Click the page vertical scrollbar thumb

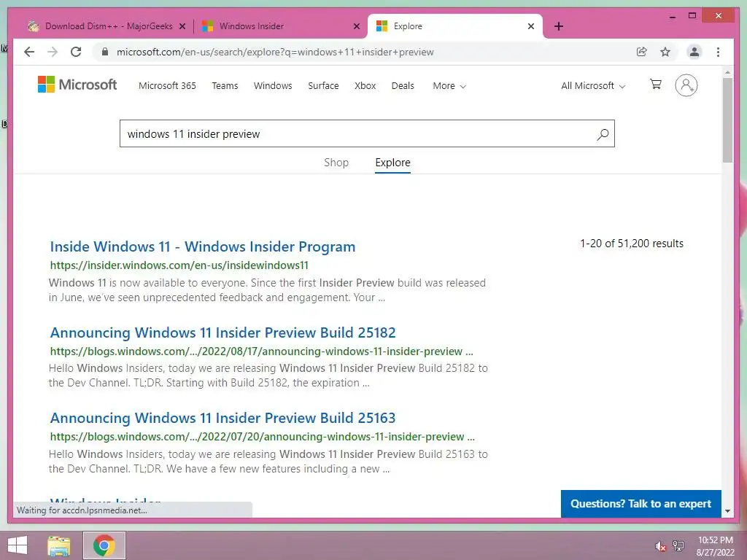coord(727,120)
